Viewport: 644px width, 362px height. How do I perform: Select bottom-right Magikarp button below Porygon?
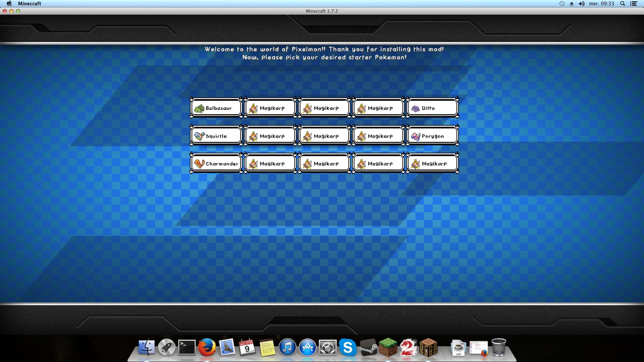pos(432,164)
